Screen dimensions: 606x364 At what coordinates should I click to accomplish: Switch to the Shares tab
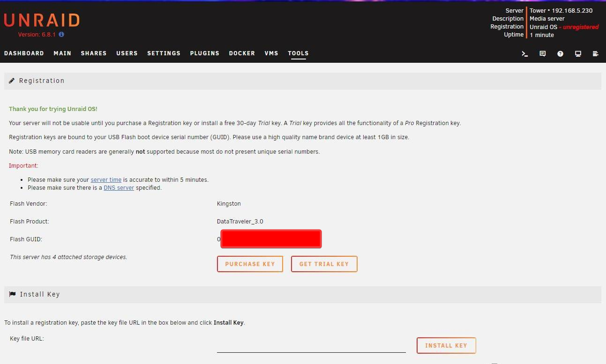(x=94, y=53)
